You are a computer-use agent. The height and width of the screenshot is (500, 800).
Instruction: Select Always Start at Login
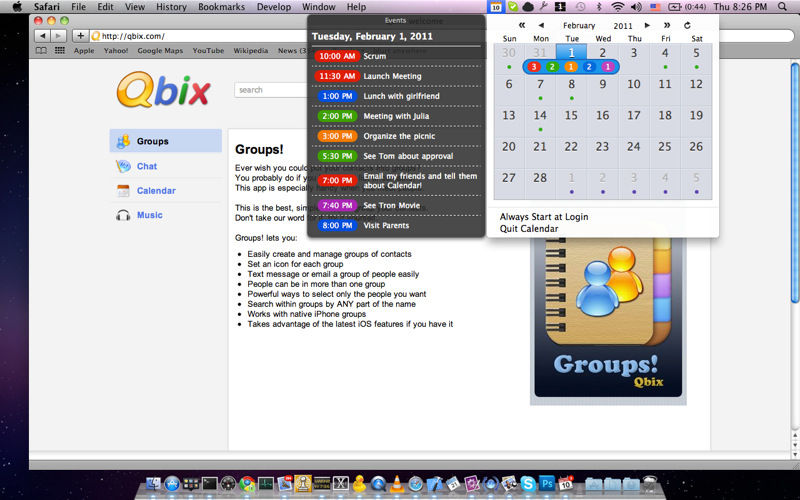click(x=544, y=217)
